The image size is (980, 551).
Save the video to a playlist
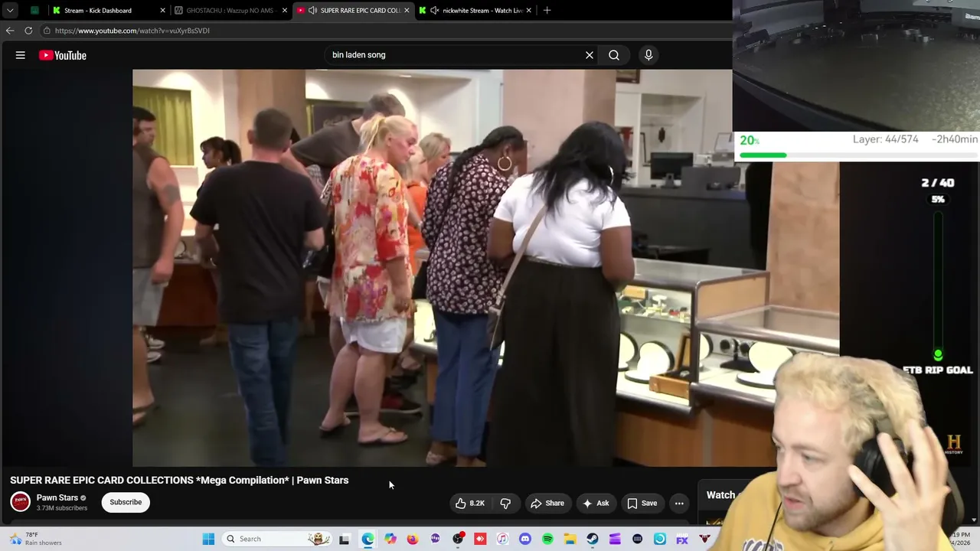[x=642, y=503]
